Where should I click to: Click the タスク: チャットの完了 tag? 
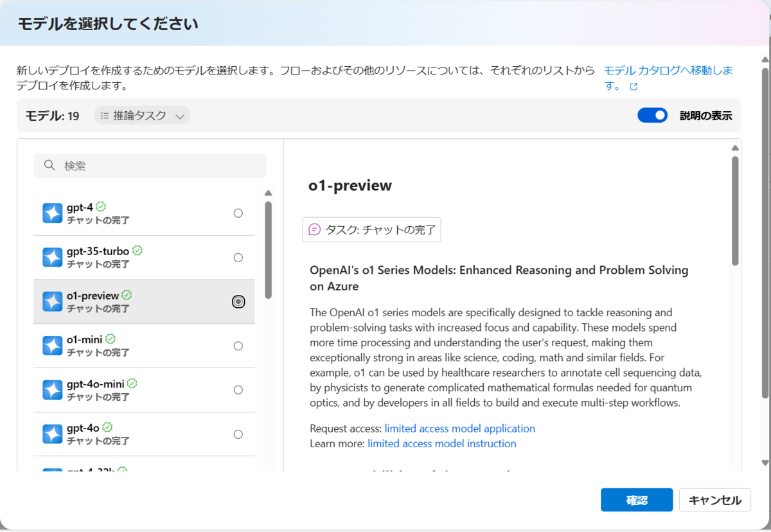pos(371,229)
